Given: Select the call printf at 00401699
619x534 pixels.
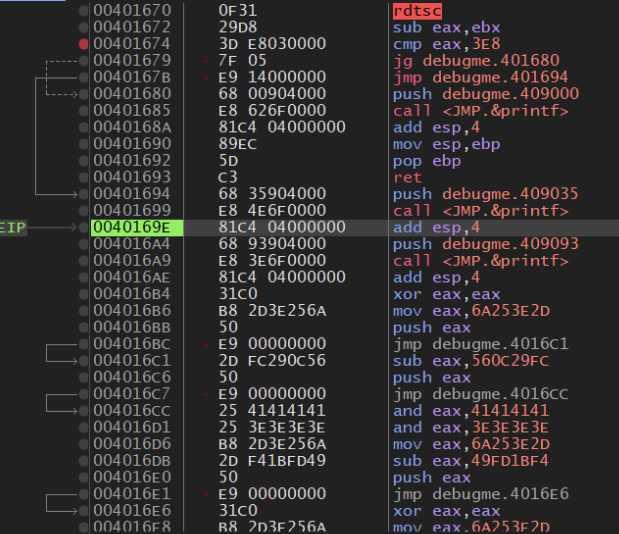Looking at the screenshot, I should 480,211.
